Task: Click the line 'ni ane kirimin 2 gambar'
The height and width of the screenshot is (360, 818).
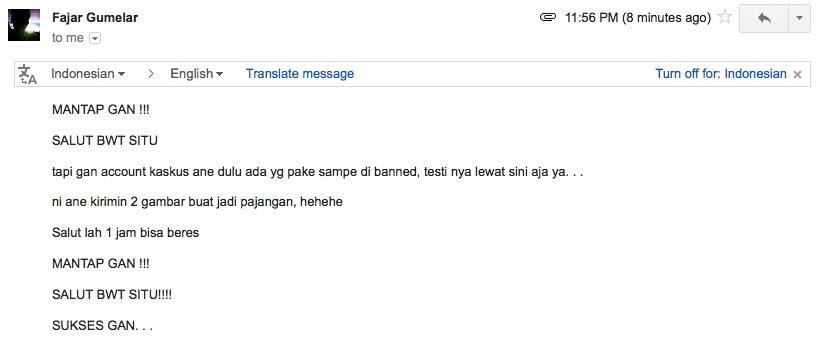Action: [x=197, y=202]
